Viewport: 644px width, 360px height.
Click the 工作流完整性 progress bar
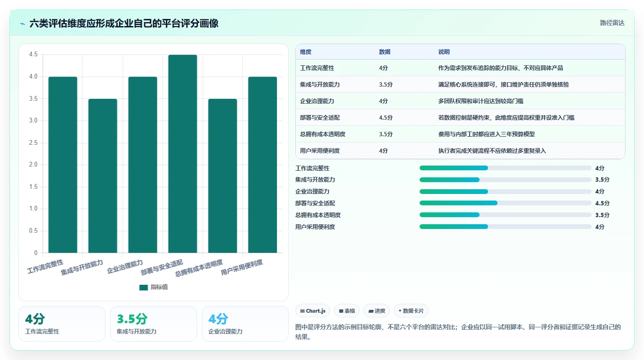coord(506,168)
